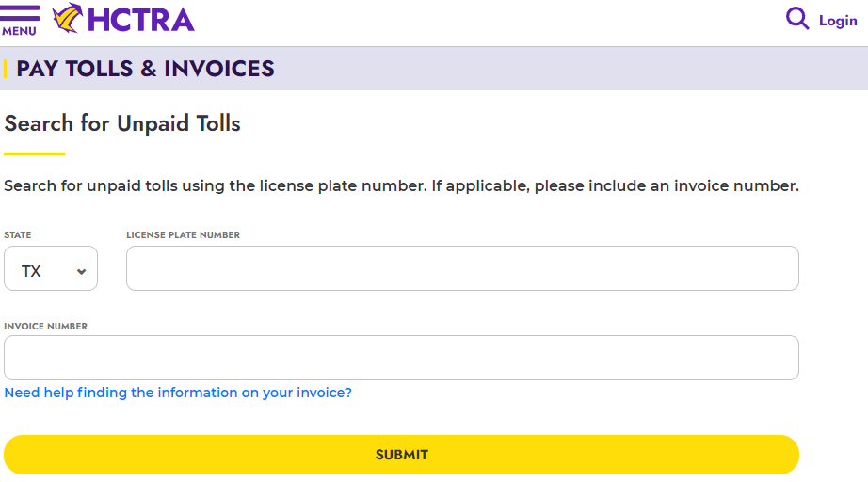Click the MENU label under the hamburger
Viewport: 868px width, 482px height.
[19, 31]
